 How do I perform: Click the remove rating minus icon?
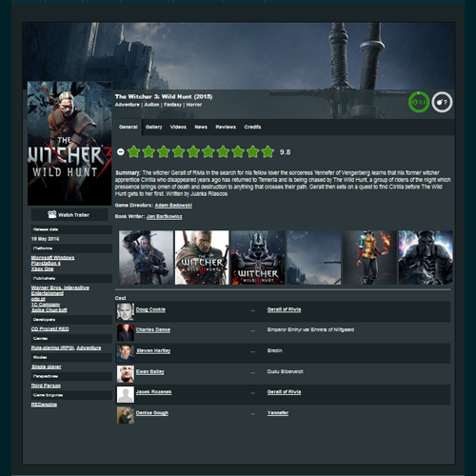click(x=121, y=152)
